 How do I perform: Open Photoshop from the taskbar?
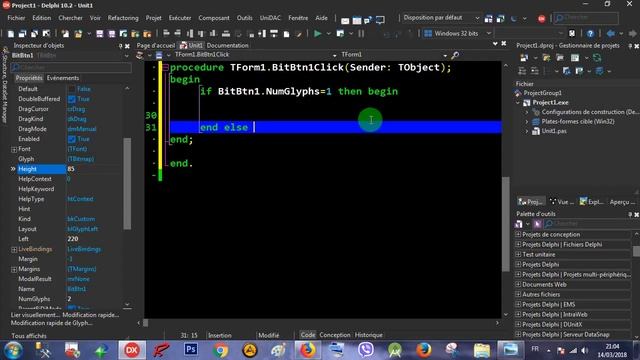tap(191, 350)
